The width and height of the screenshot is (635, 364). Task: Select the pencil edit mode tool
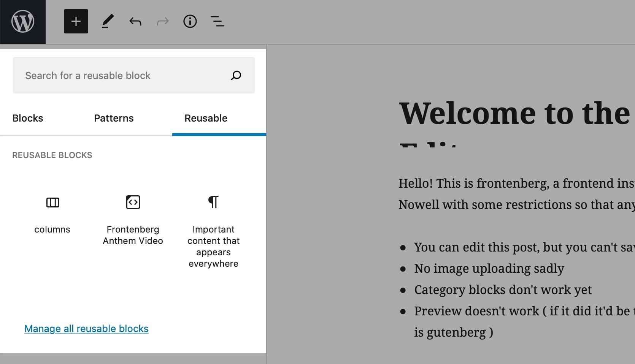[x=107, y=21]
